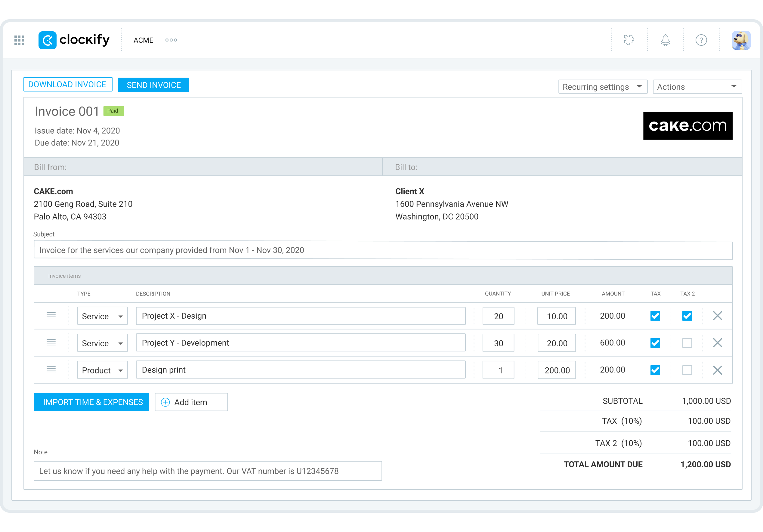
Task: Open the three-dot menu next to ACME
Action: pyautogui.click(x=171, y=40)
